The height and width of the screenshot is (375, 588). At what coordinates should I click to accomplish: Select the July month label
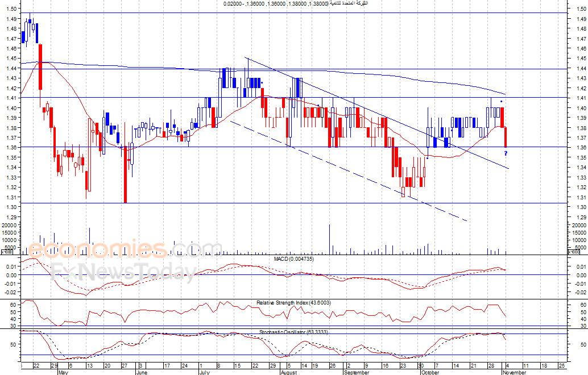[x=204, y=372]
